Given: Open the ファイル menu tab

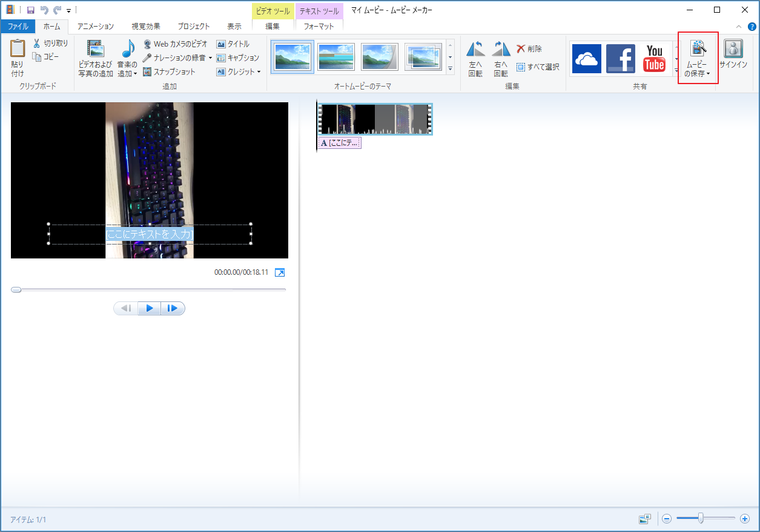Looking at the screenshot, I should point(18,27).
